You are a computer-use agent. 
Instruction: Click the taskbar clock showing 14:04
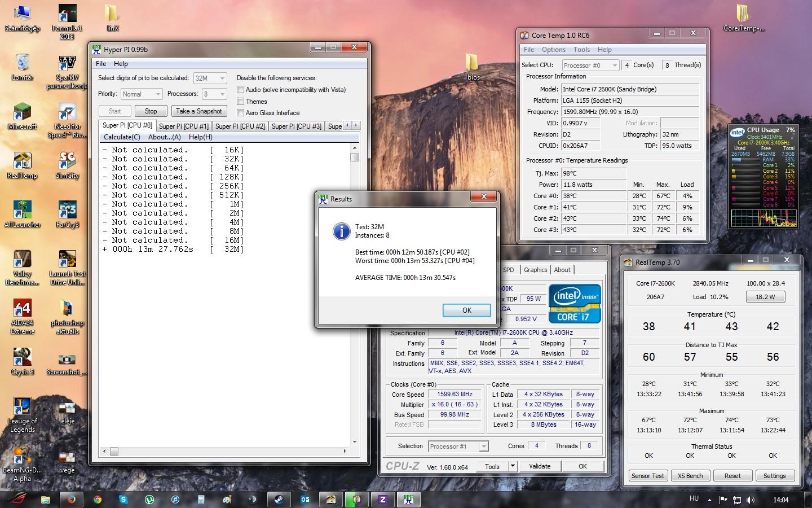780,500
